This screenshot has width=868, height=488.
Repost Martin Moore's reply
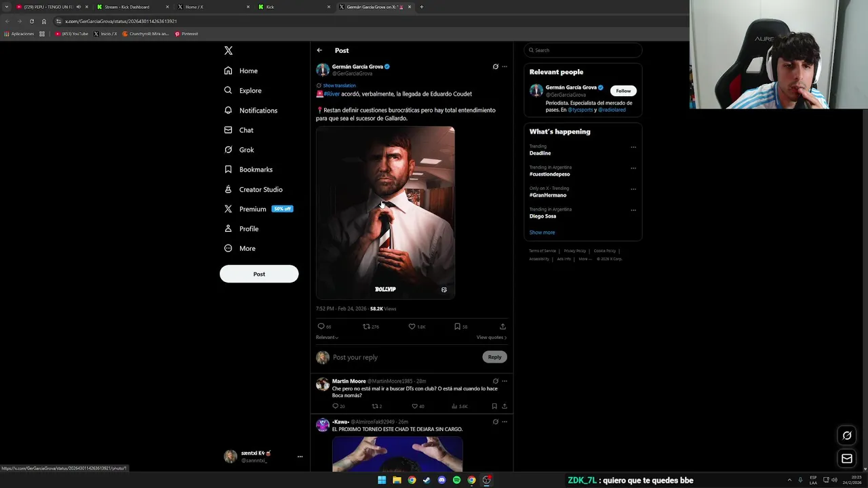pos(376,406)
